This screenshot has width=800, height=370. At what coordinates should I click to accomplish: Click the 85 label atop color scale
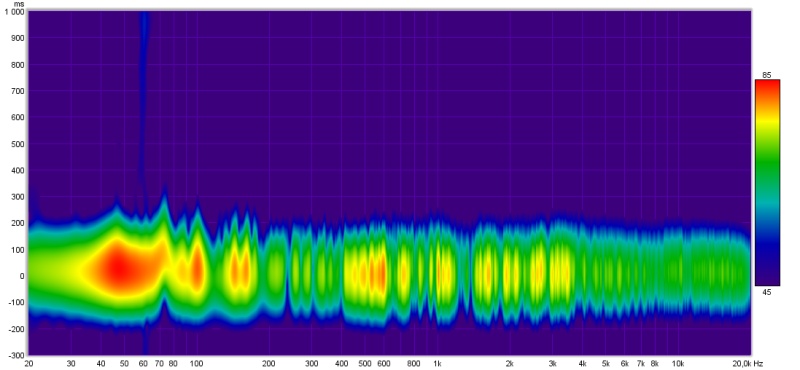click(766, 75)
